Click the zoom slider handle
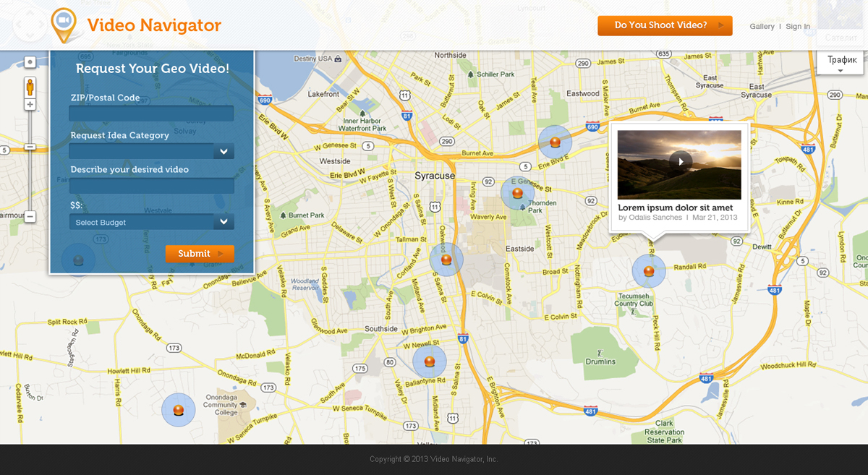The height and width of the screenshot is (475, 868). pos(30,147)
